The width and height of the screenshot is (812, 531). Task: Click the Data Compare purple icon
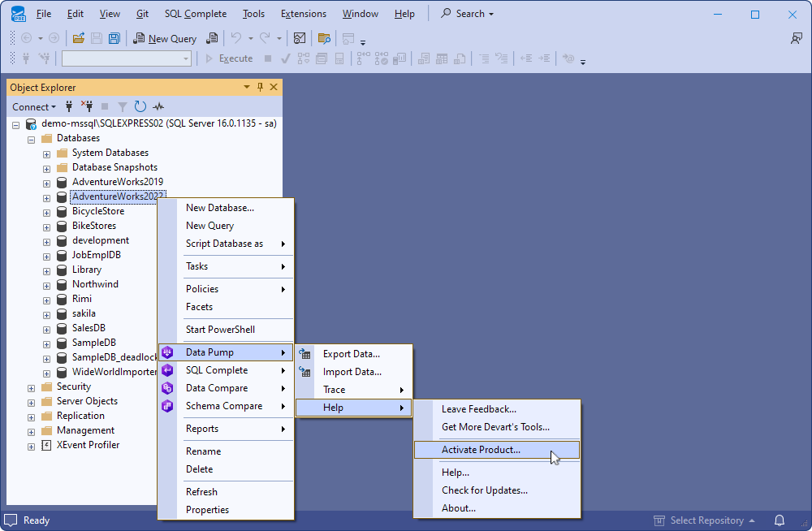[x=167, y=388]
